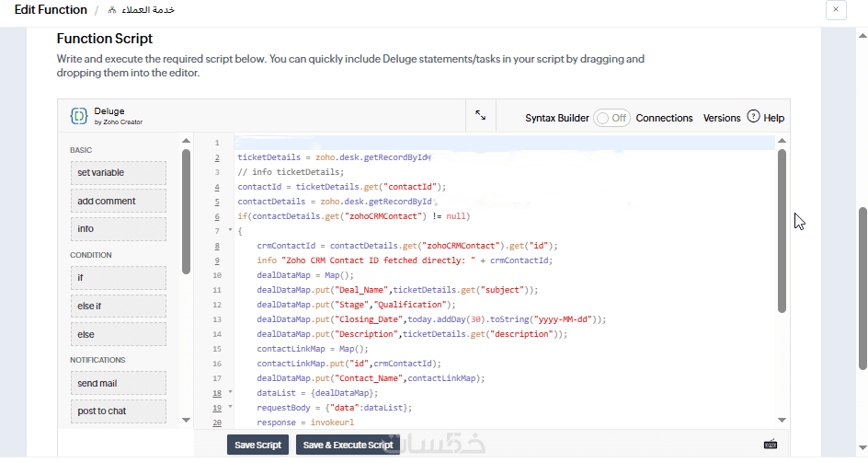This screenshot has height=463, width=868.
Task: Open the Connections menu
Action: pos(664,118)
